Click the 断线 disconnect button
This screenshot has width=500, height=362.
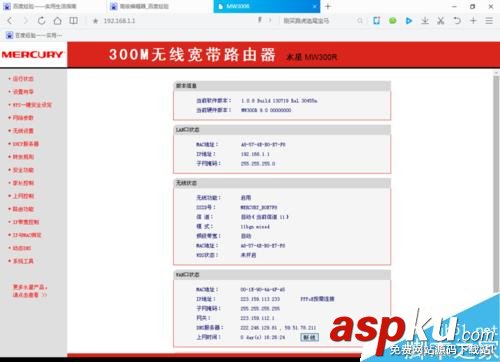tap(310, 337)
